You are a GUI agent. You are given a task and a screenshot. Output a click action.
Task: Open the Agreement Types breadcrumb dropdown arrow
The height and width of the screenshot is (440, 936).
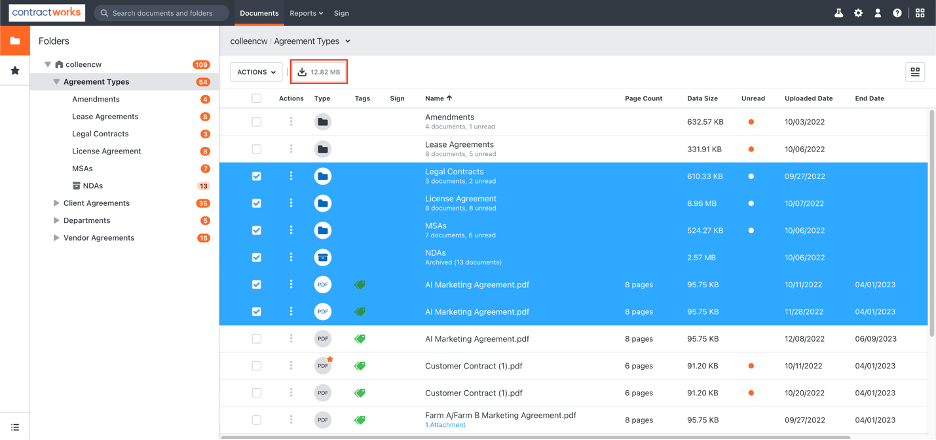pos(348,41)
